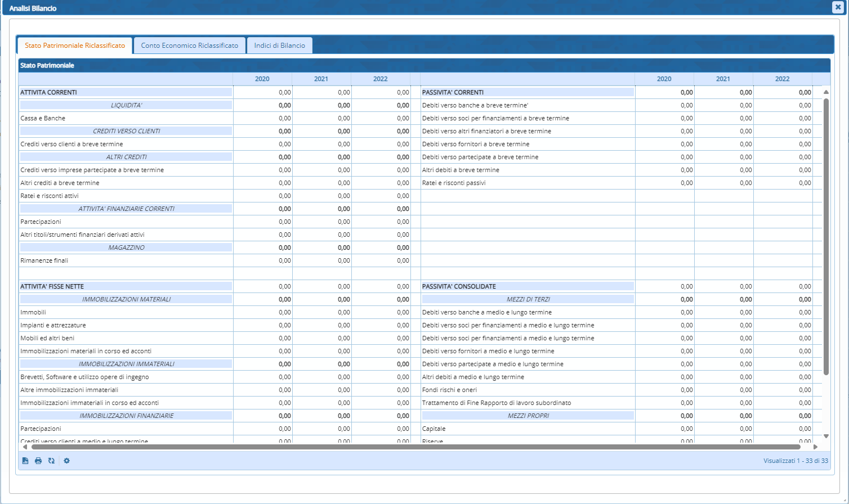Click the PASSIVITA' CONSOLIDATE heading
This screenshot has height=504, width=849.
(x=459, y=286)
